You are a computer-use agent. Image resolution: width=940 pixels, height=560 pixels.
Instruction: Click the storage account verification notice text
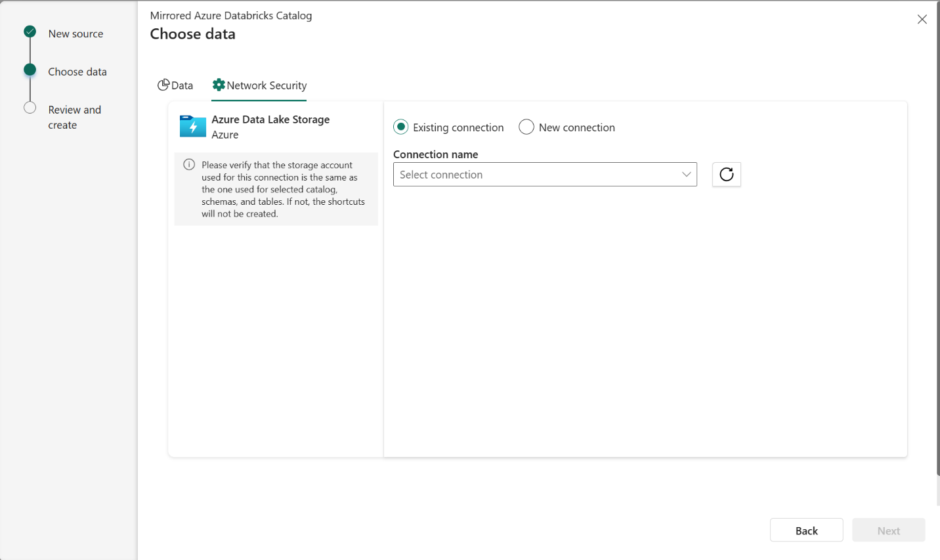[283, 189]
